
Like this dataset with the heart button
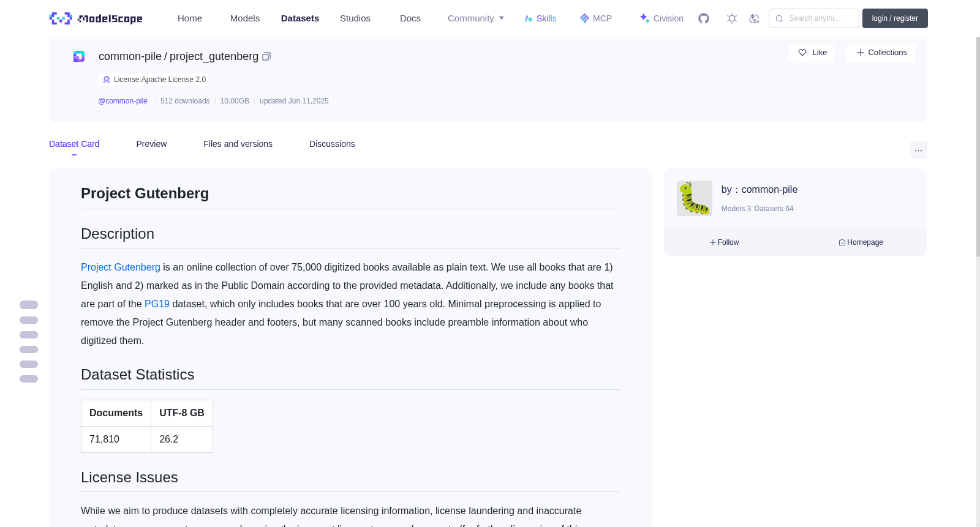click(812, 53)
